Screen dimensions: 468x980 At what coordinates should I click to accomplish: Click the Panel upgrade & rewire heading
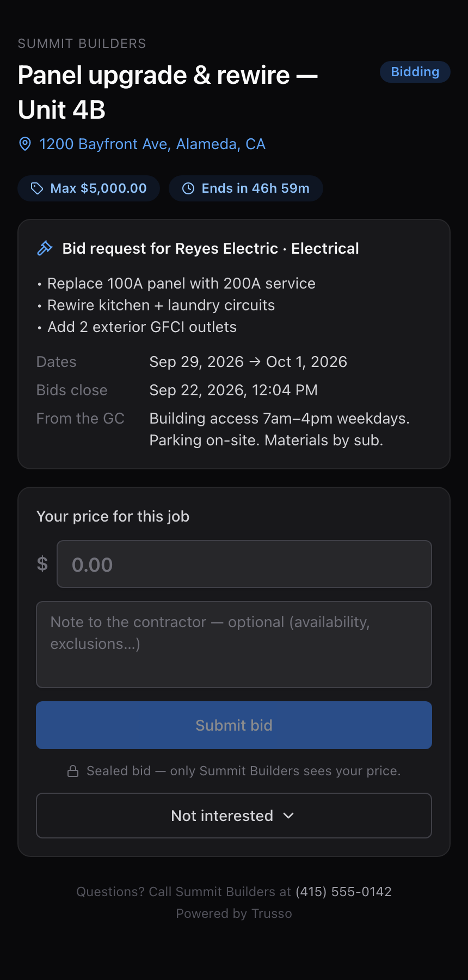click(168, 93)
